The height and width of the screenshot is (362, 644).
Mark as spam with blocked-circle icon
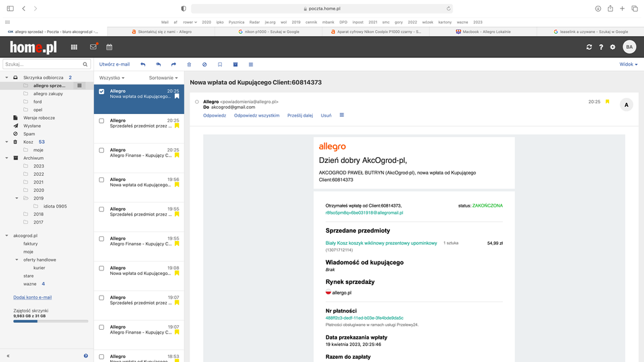[204, 64]
